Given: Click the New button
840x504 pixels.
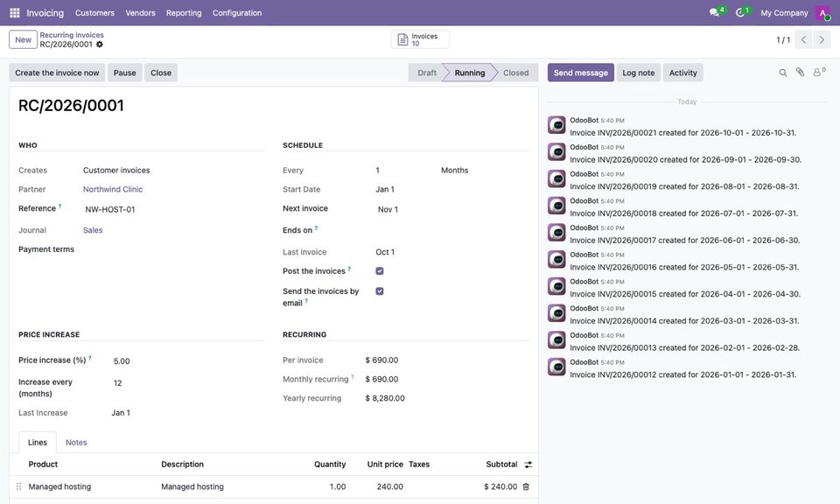Looking at the screenshot, I should 23,39.
